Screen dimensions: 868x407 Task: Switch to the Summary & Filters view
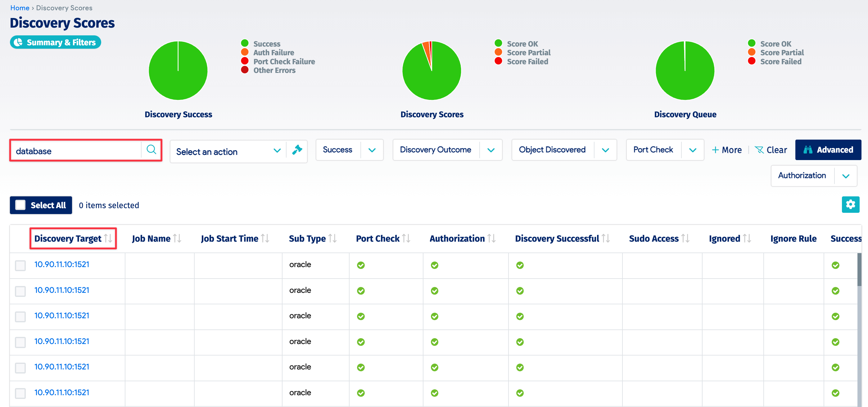click(55, 42)
